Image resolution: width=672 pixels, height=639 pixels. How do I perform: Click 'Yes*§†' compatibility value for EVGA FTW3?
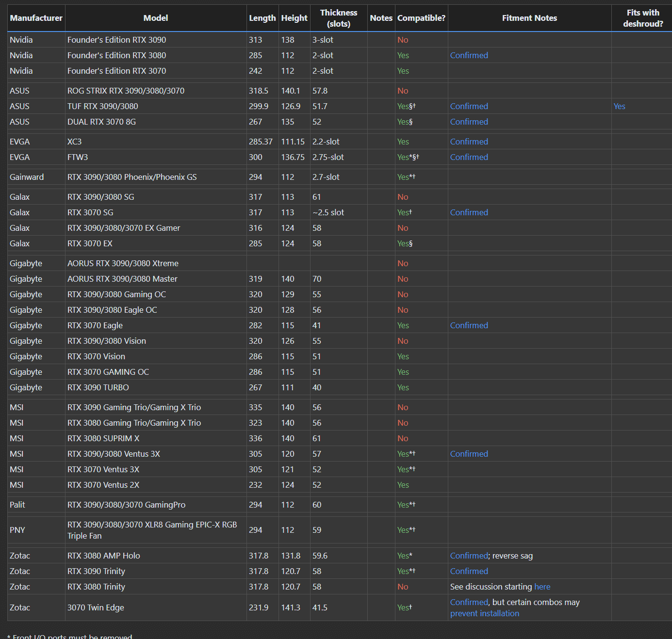pos(408,157)
